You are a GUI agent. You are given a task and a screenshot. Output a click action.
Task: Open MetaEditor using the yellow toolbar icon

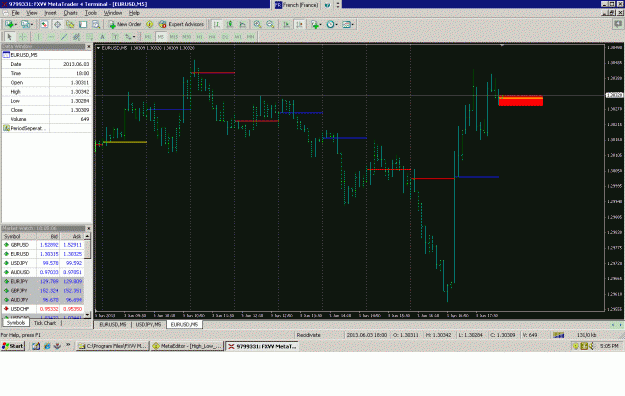(x=149, y=24)
